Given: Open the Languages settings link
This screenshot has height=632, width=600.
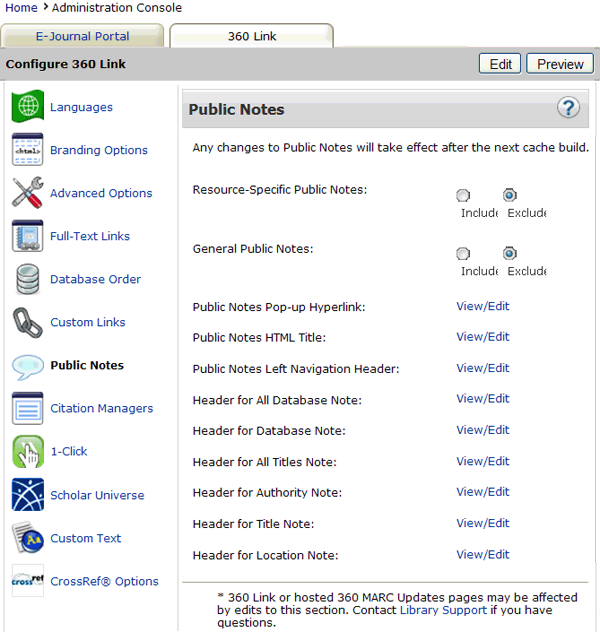Looking at the screenshot, I should pyautogui.click(x=81, y=107).
